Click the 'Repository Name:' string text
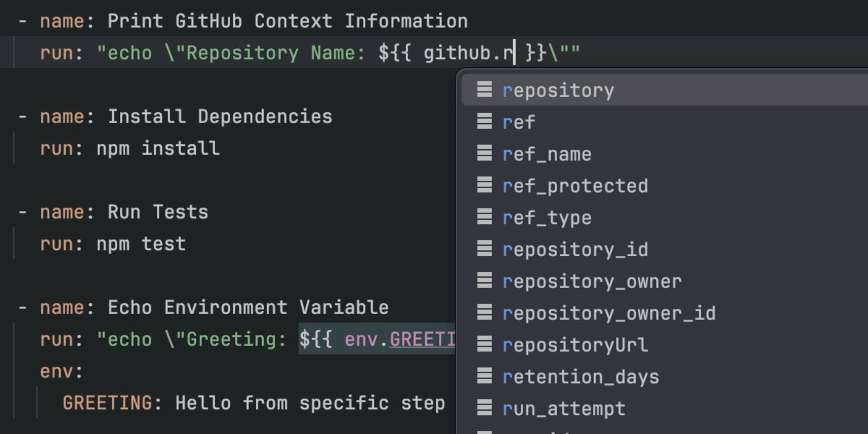This screenshot has width=868, height=434. coord(276,53)
